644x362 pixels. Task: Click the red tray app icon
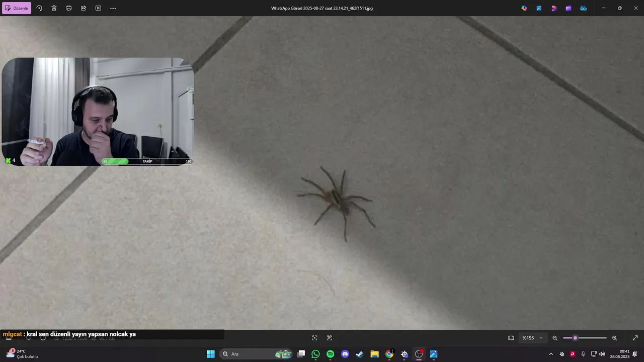tap(573, 354)
